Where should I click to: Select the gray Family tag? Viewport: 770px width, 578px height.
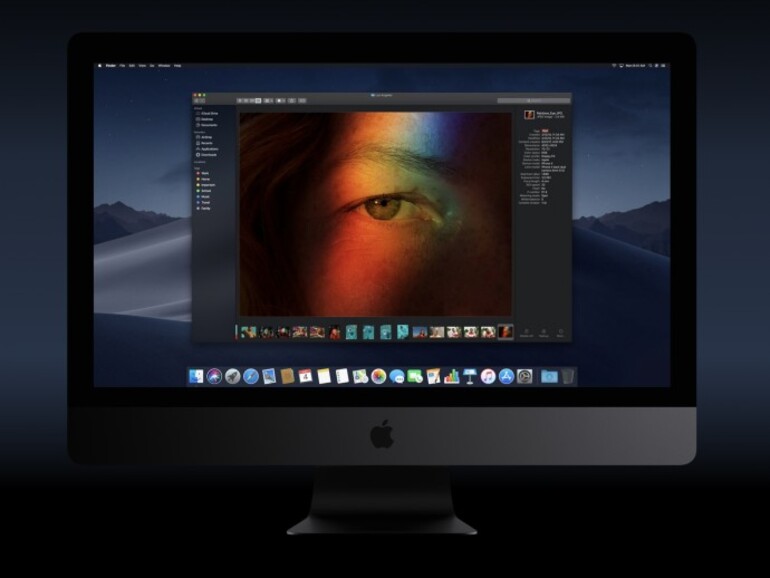(x=203, y=209)
